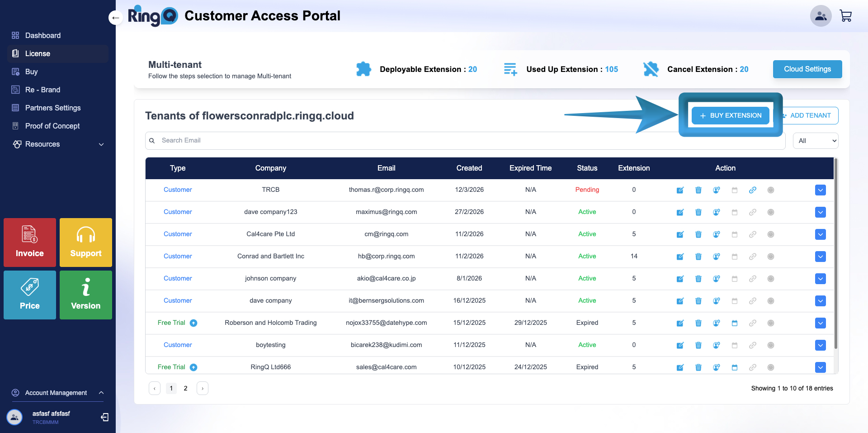The image size is (868, 433).
Task: Expand the row dropdown for dave company
Action: point(820,301)
